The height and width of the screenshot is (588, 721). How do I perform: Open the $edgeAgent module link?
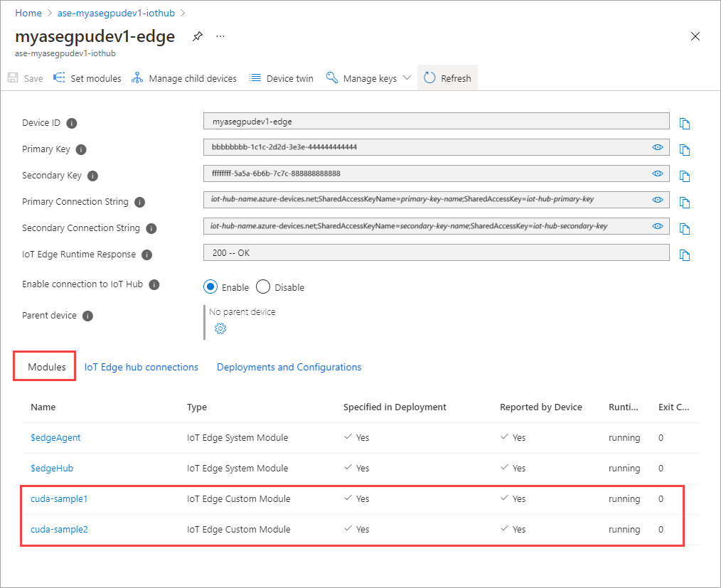pos(55,438)
